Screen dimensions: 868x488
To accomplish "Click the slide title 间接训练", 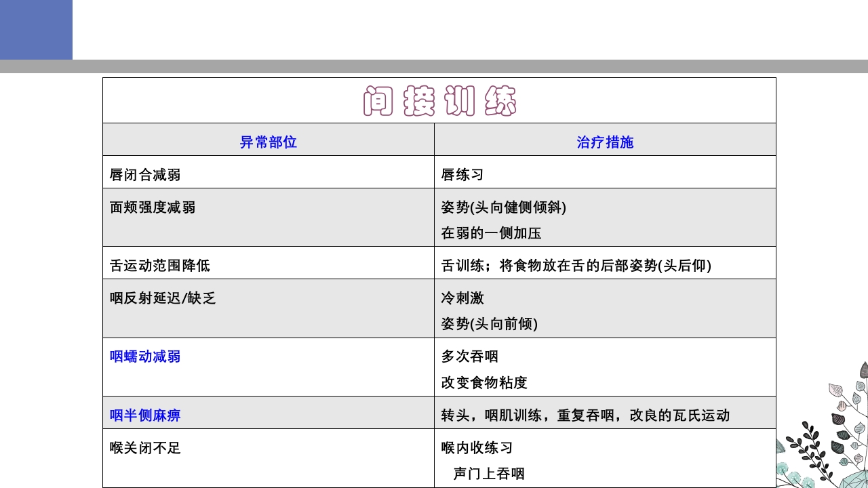I will point(439,99).
